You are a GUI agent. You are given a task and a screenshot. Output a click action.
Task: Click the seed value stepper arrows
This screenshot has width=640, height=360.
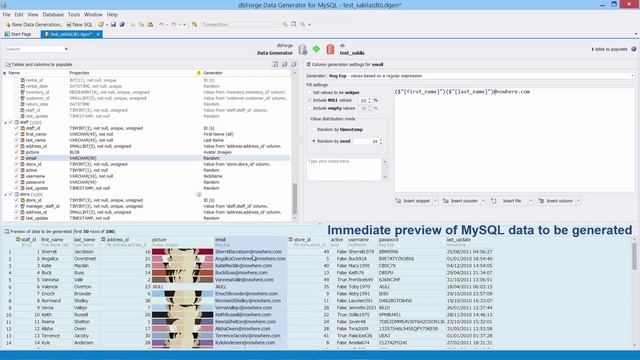(381, 141)
